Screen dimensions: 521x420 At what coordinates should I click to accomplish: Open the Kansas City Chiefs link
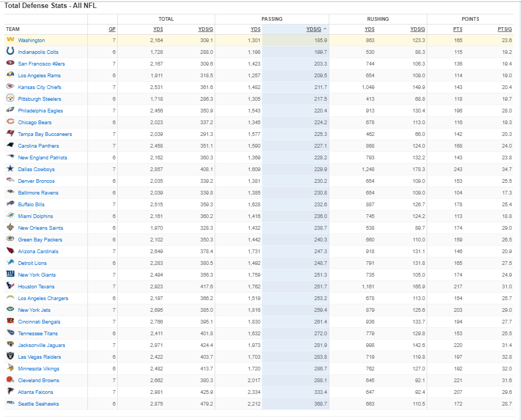[x=39, y=87]
